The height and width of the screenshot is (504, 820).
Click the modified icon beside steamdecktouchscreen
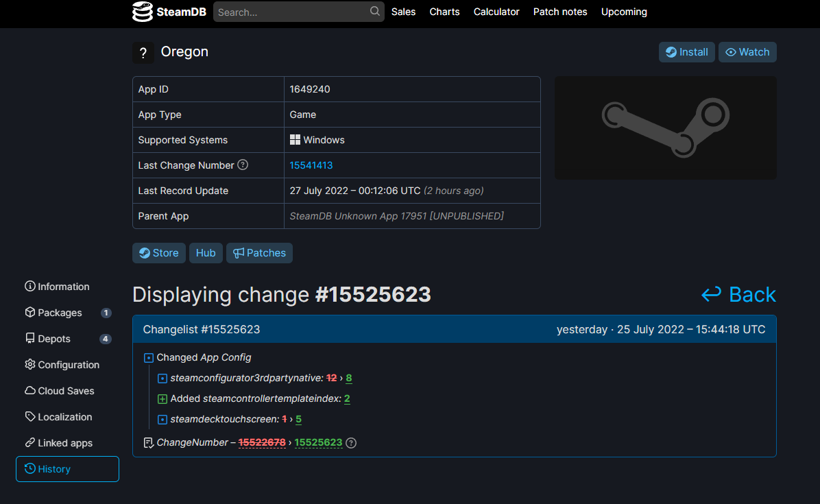point(162,419)
